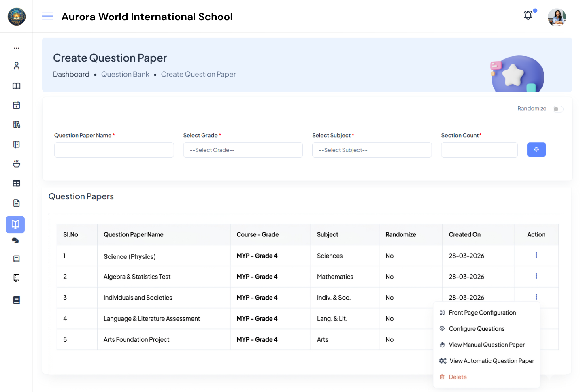Choose Configure Questions from the context menu
Viewport: 583px width, 392px height.
(477, 328)
